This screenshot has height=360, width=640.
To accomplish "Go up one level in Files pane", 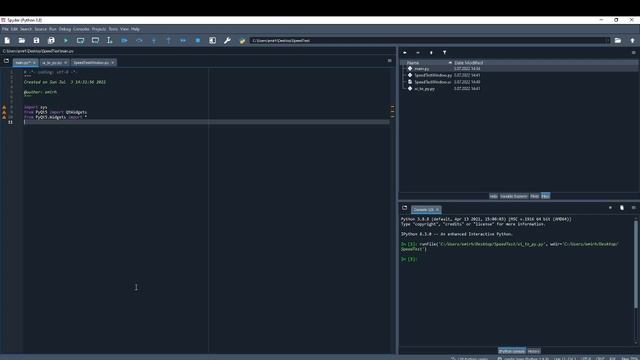I will pyautogui.click(x=431, y=53).
